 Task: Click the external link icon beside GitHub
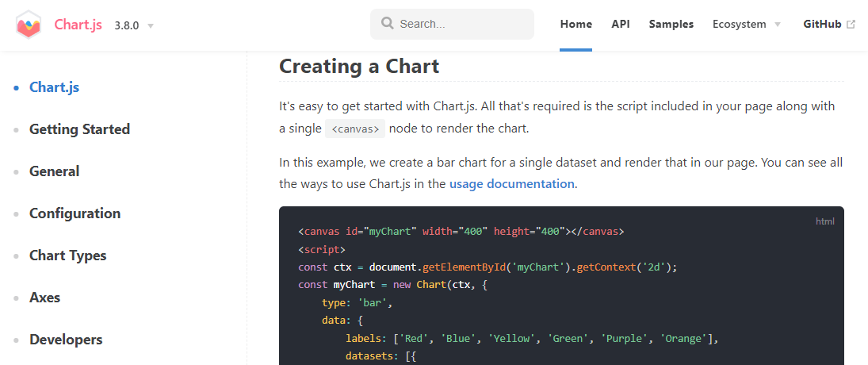tap(851, 25)
